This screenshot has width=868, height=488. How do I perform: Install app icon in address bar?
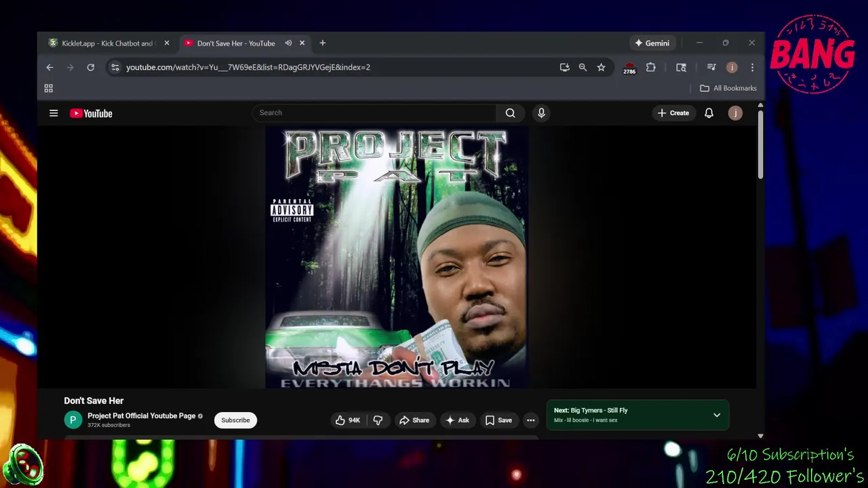coord(564,67)
